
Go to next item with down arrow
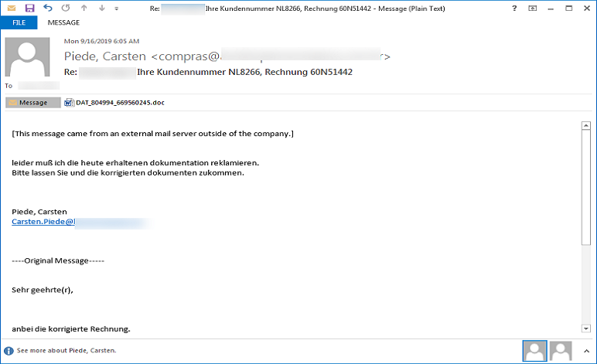point(101,8)
